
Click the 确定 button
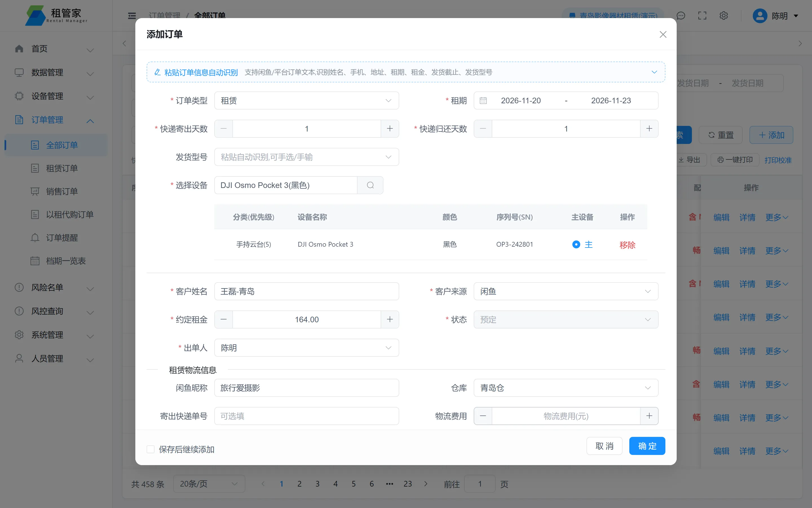pyautogui.click(x=647, y=446)
